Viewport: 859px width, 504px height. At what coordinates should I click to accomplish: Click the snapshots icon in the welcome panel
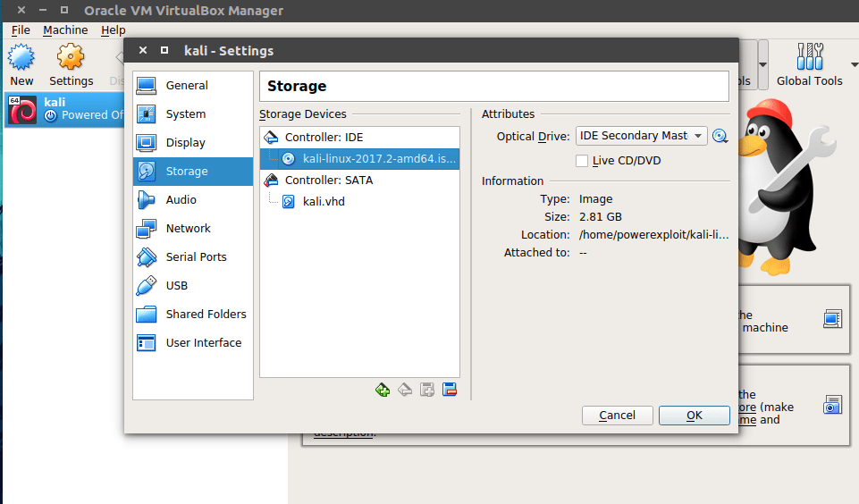833,405
